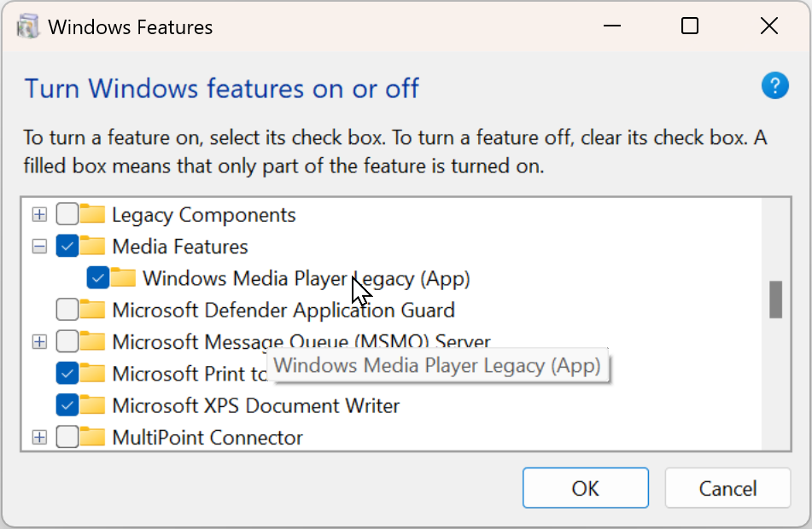Click the Media Features folder icon
The width and height of the screenshot is (812, 529).
93,247
